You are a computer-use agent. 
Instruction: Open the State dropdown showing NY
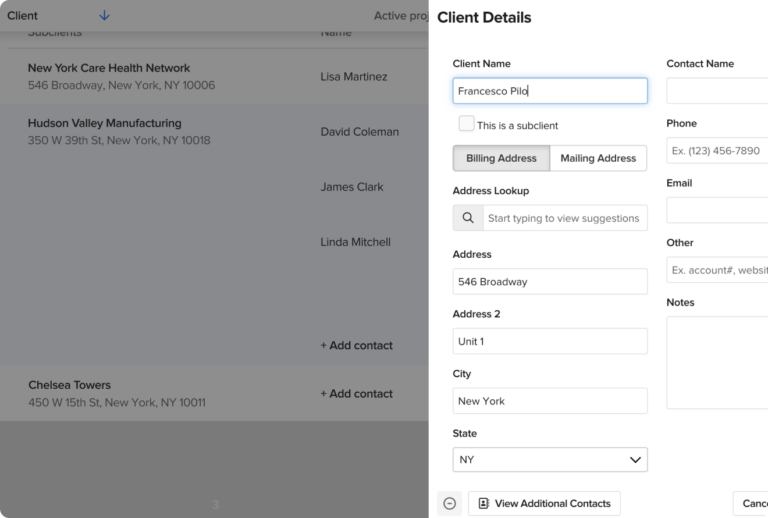click(x=550, y=460)
